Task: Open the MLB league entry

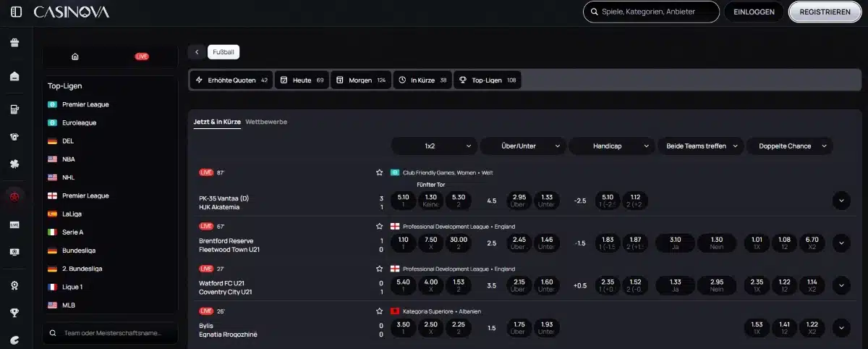Action: pos(68,305)
